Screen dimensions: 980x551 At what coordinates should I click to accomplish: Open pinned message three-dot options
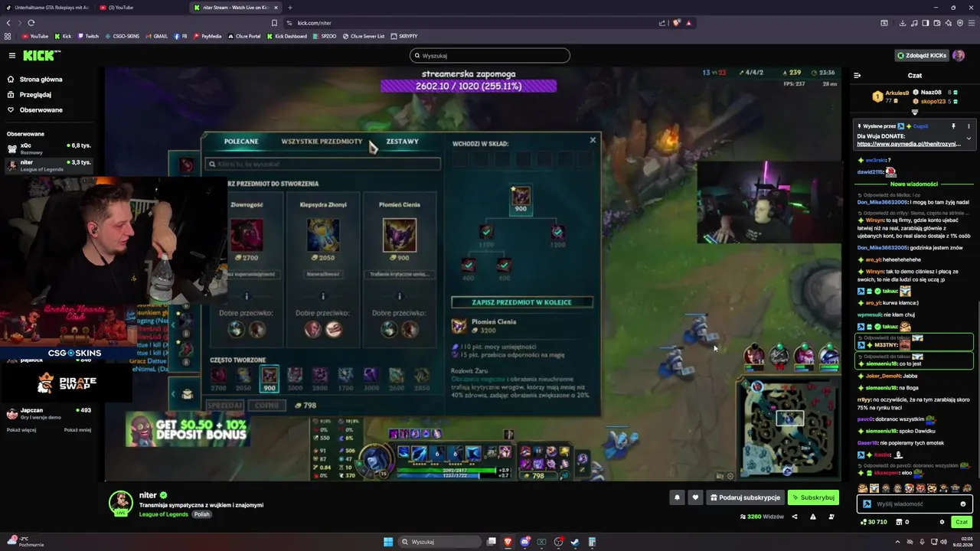point(969,126)
